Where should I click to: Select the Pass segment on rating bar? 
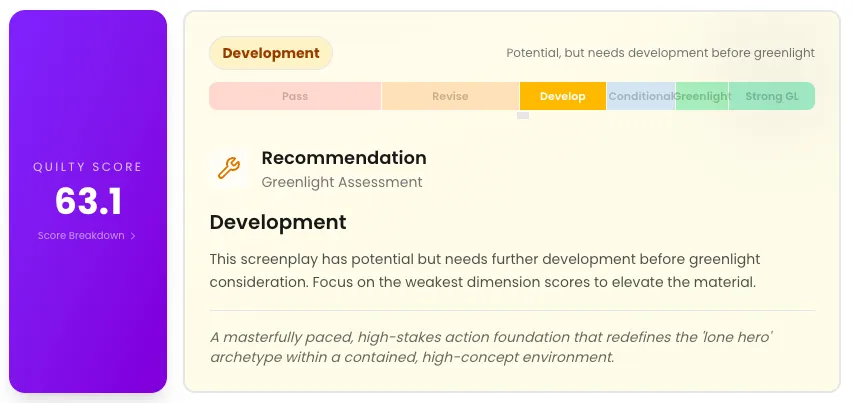coord(295,97)
